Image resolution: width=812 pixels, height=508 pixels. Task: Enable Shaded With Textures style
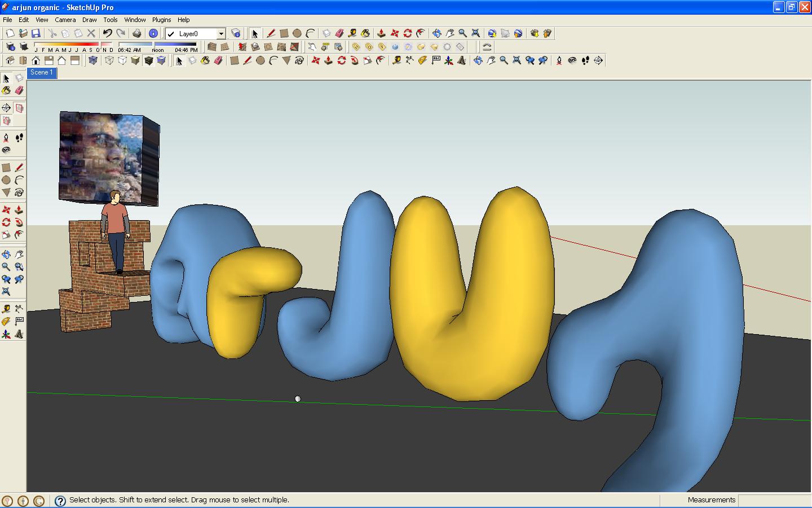(149, 60)
